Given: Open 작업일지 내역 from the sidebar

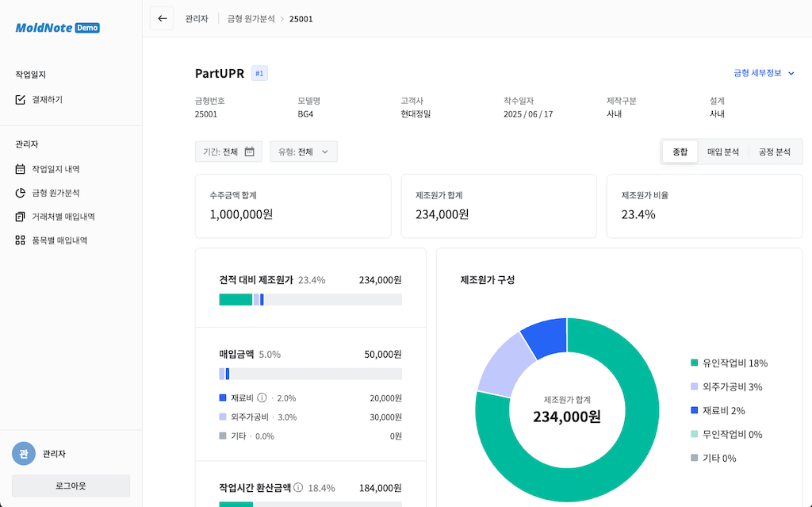Looking at the screenshot, I should tap(55, 169).
